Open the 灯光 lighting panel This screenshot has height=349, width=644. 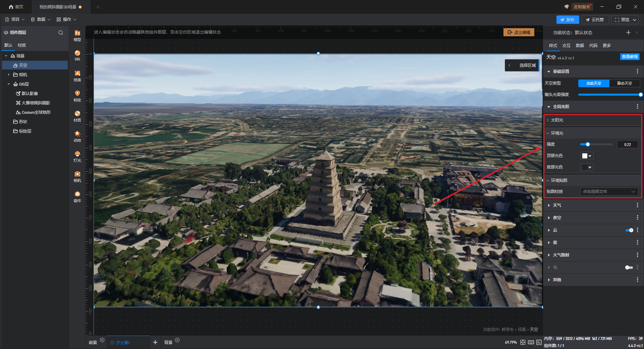point(77,156)
